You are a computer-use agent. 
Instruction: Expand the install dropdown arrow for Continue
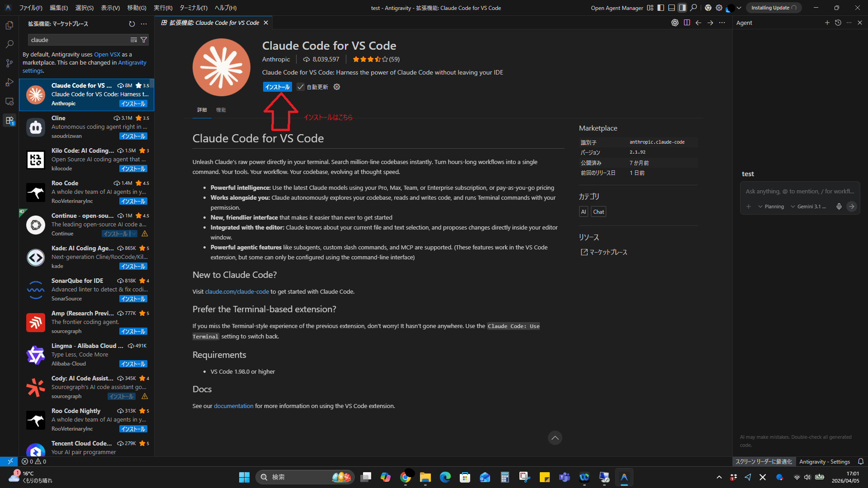pos(134,234)
